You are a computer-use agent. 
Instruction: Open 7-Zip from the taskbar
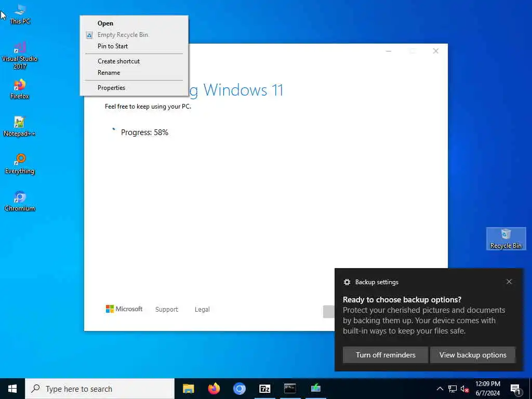click(x=264, y=389)
